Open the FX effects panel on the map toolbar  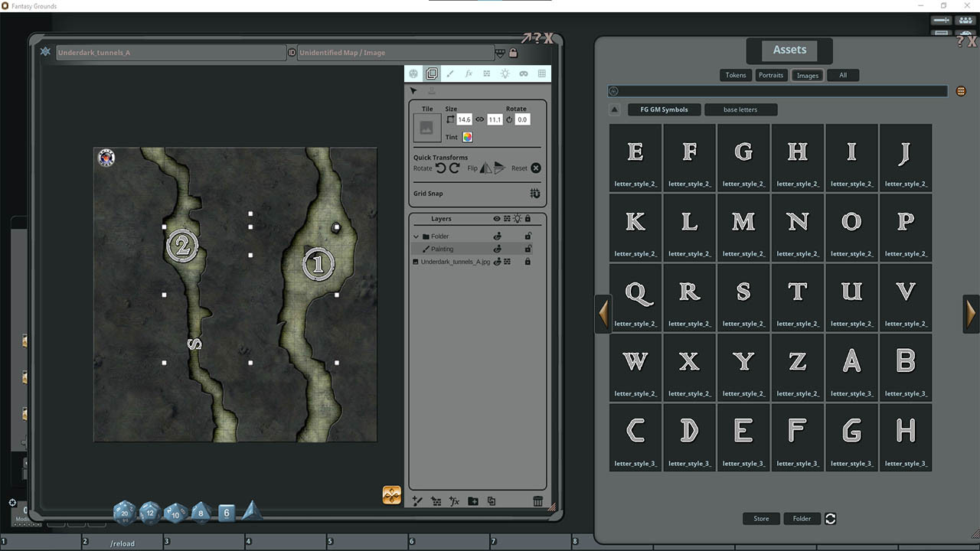469,73
